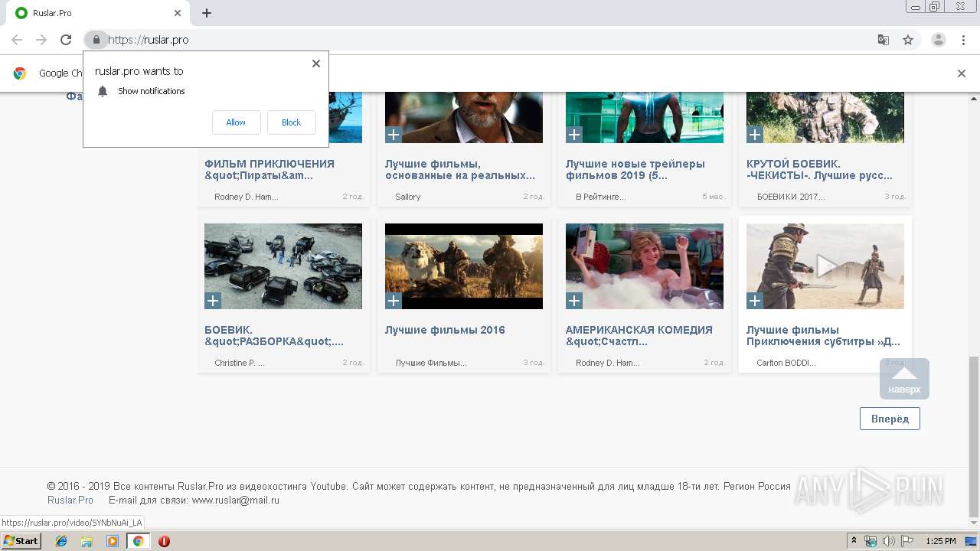Open the translate page icon
Image resolution: width=980 pixels, height=551 pixels.
(x=883, y=40)
